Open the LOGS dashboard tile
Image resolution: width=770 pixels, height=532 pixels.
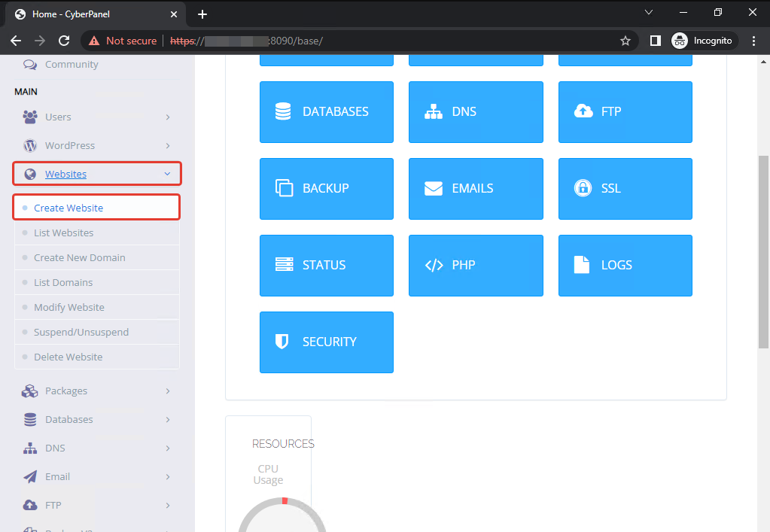(x=625, y=266)
